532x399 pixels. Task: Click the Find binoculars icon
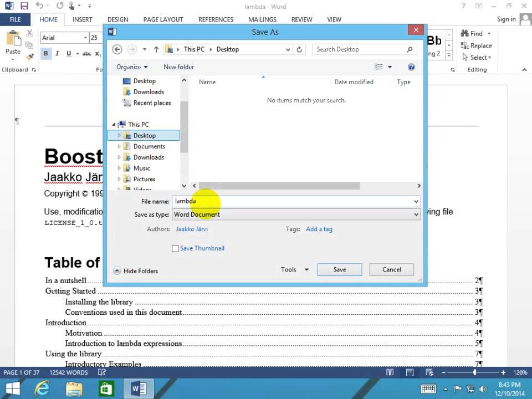[x=464, y=33]
